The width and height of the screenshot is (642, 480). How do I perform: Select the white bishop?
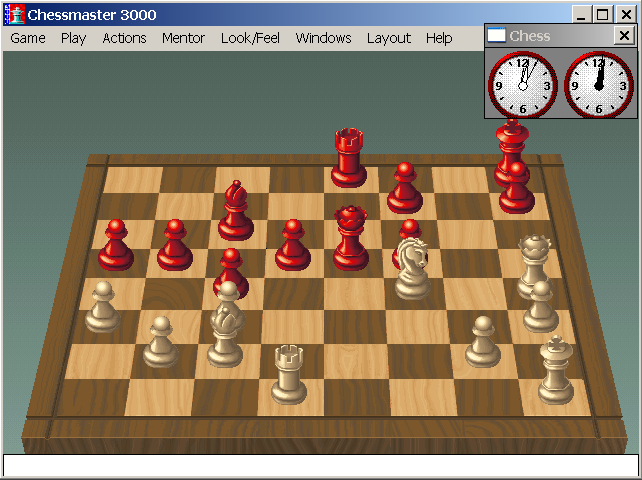tap(225, 338)
